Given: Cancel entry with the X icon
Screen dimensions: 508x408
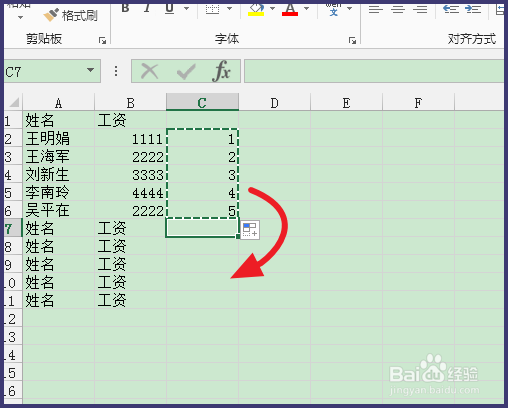Looking at the screenshot, I should [150, 71].
